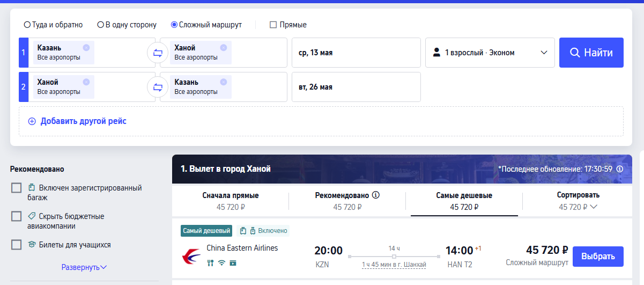Clear Казань from second destination field

point(224,82)
